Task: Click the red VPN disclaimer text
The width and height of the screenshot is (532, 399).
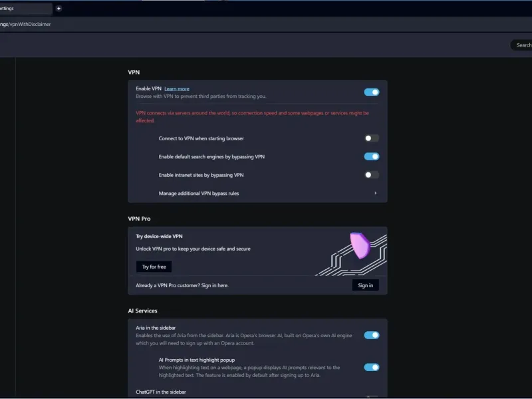Action: click(x=252, y=117)
